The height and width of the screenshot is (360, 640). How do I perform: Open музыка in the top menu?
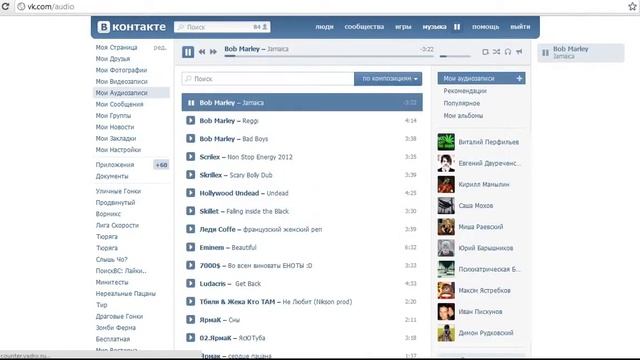tap(434, 27)
